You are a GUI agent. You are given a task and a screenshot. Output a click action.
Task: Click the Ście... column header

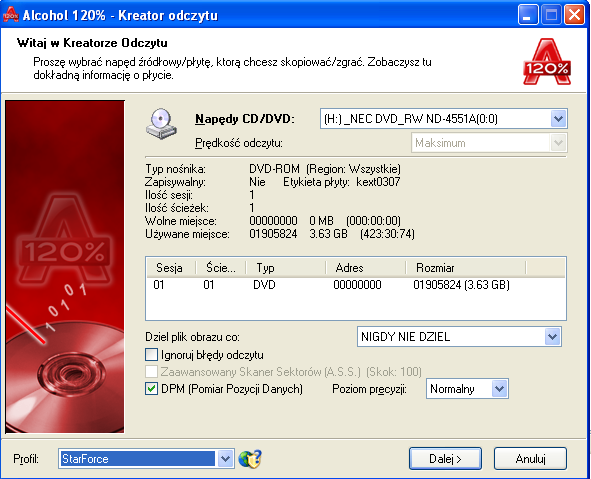click(221, 268)
